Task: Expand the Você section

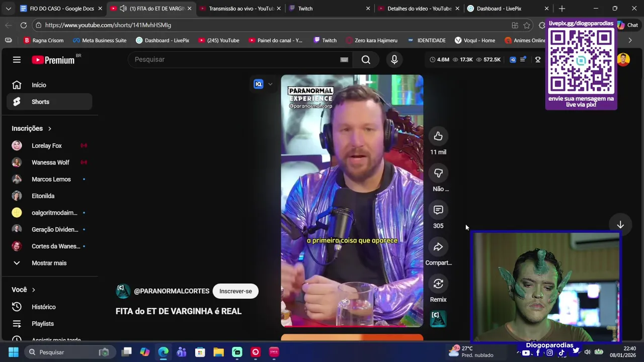Action: (x=23, y=290)
